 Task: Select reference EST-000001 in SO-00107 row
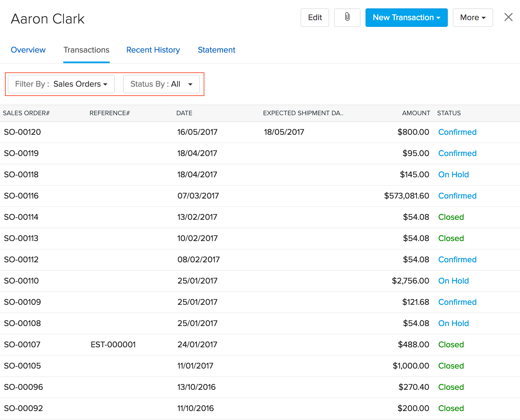113,345
